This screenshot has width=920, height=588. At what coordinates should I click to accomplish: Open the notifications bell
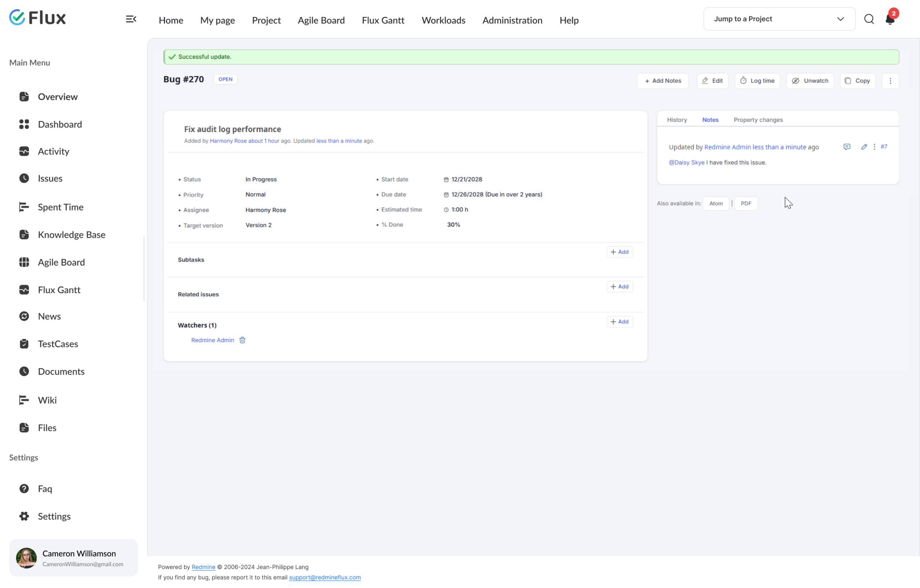(x=890, y=19)
